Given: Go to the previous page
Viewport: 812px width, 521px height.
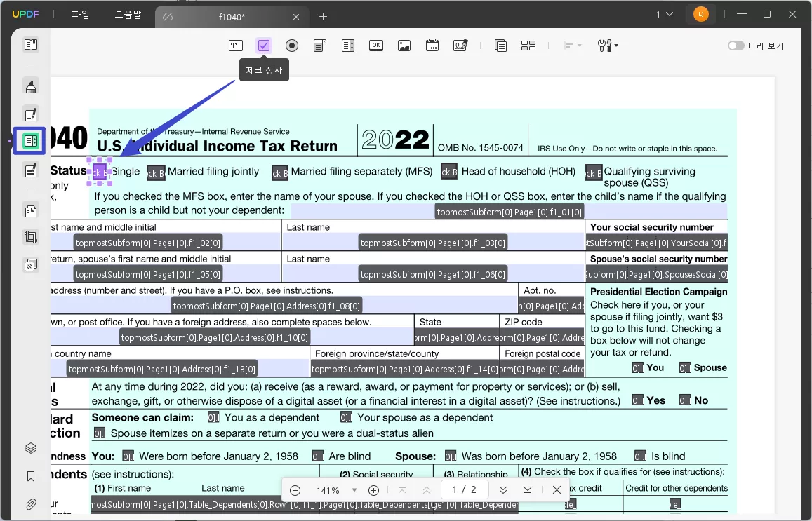Looking at the screenshot, I should pyautogui.click(x=426, y=490).
